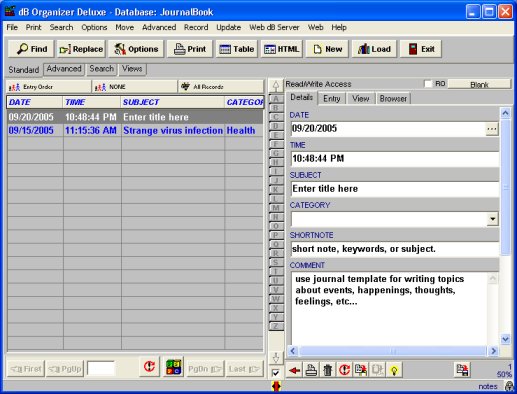Click the Blank button
Viewport: 517px width, 394px height.
coord(479,84)
